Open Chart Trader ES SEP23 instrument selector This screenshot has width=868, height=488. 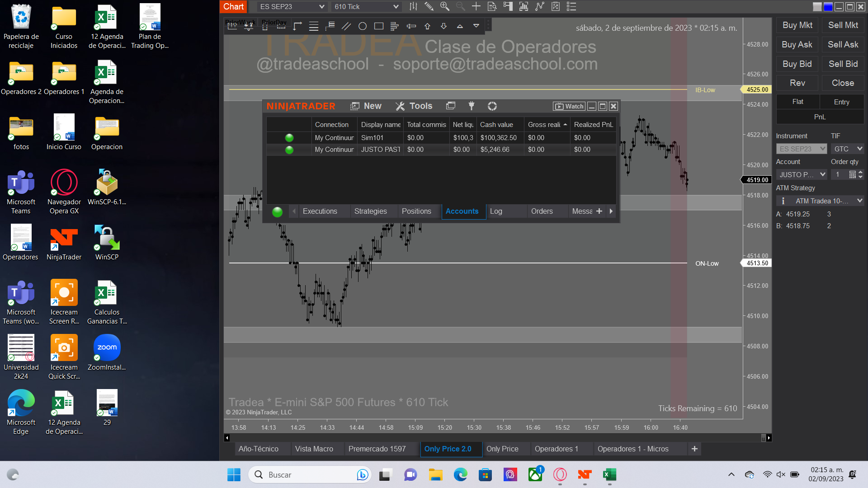(x=802, y=149)
